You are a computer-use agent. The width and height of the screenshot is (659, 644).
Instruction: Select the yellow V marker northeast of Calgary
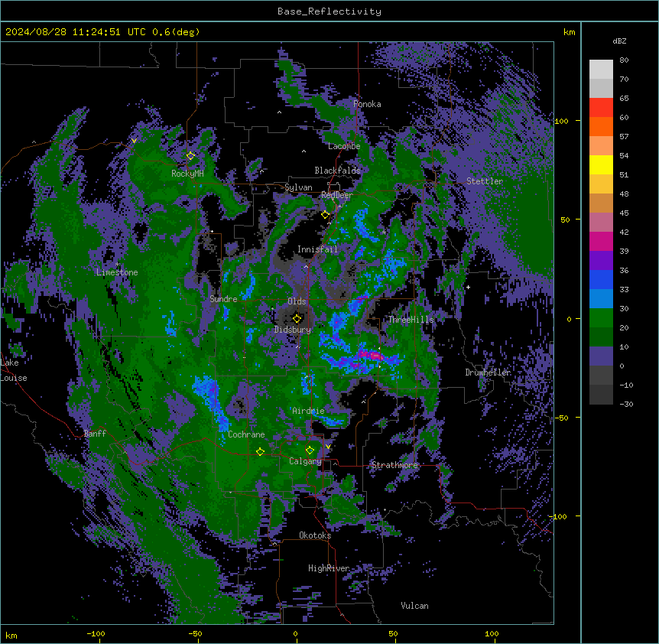point(328,447)
